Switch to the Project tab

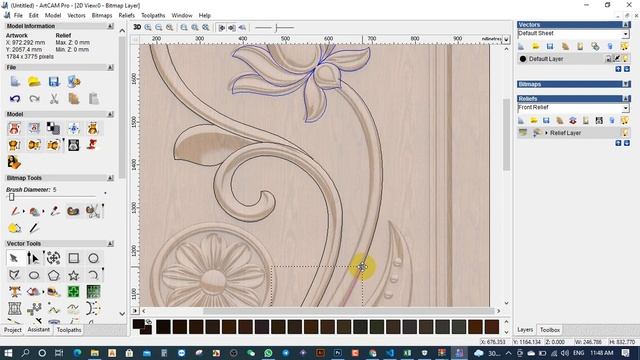[13, 330]
